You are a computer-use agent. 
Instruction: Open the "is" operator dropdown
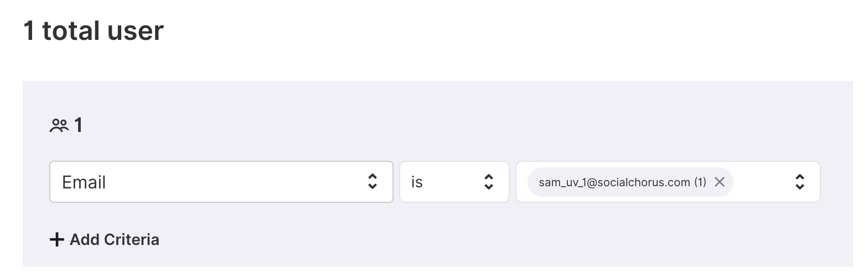[x=454, y=182]
